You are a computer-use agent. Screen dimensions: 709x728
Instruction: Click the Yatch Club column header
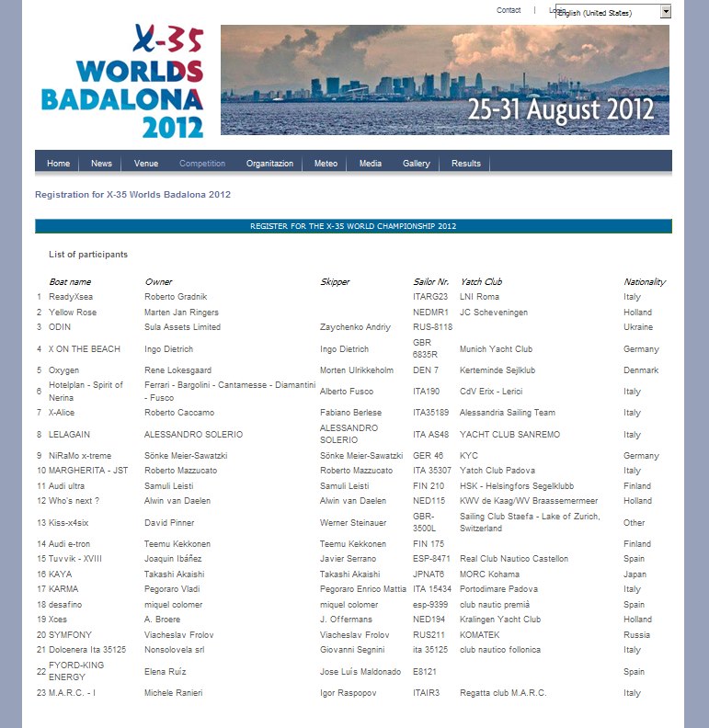(481, 282)
